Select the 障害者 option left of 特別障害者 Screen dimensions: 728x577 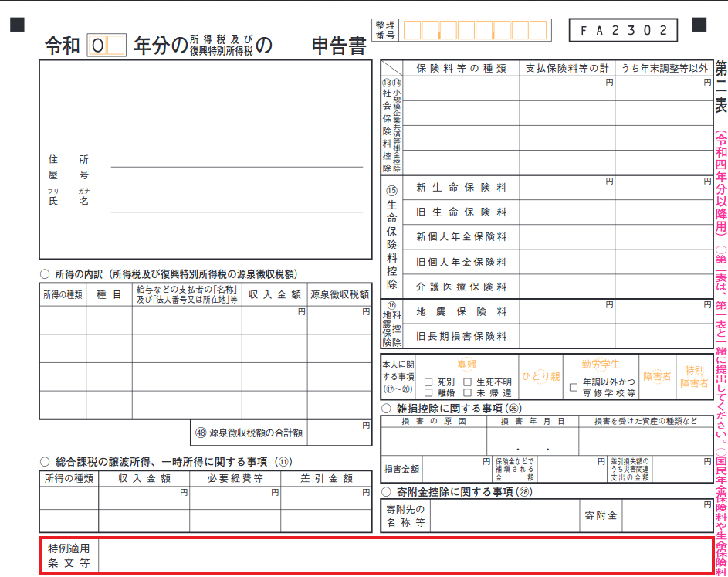click(657, 377)
